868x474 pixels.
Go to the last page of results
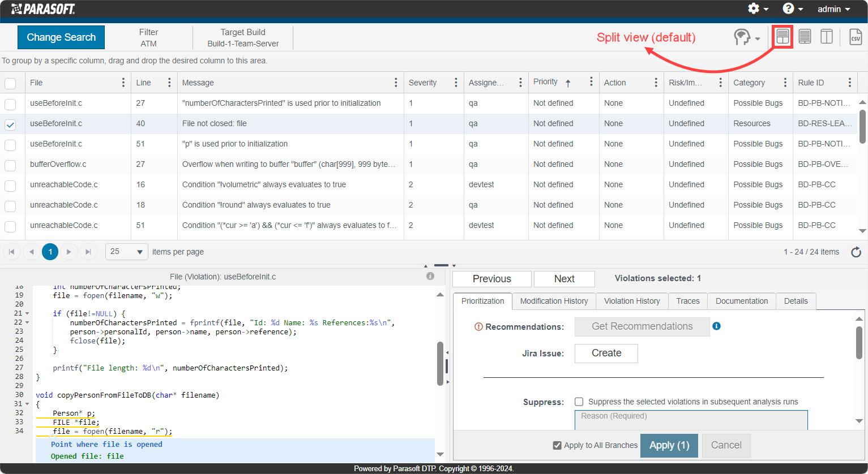click(x=88, y=252)
